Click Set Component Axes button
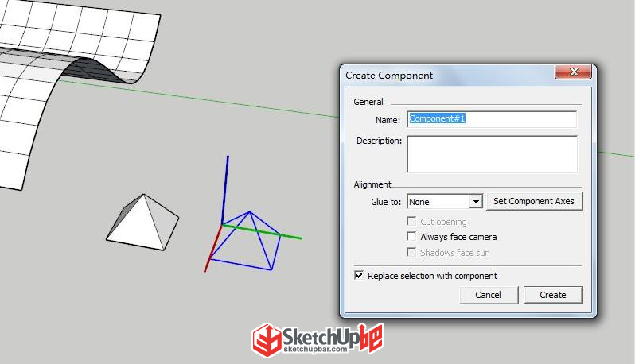Image resolution: width=635 pixels, height=364 pixels. [534, 201]
